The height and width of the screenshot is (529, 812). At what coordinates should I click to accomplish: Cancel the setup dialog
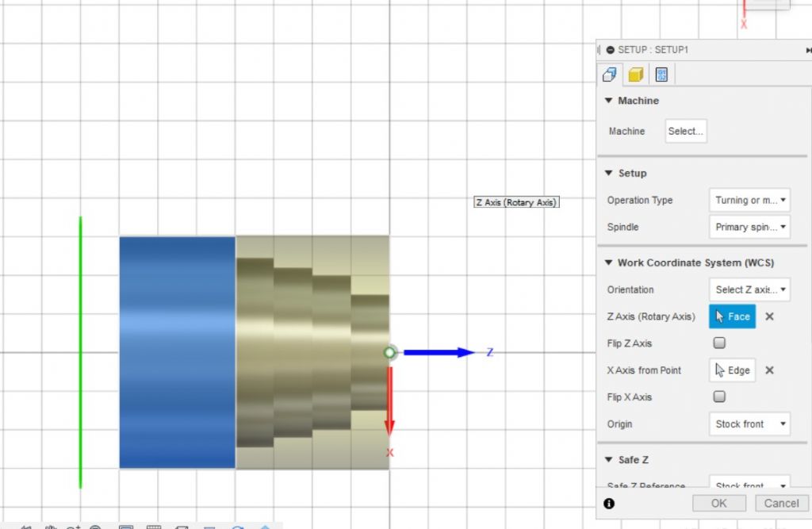point(781,504)
